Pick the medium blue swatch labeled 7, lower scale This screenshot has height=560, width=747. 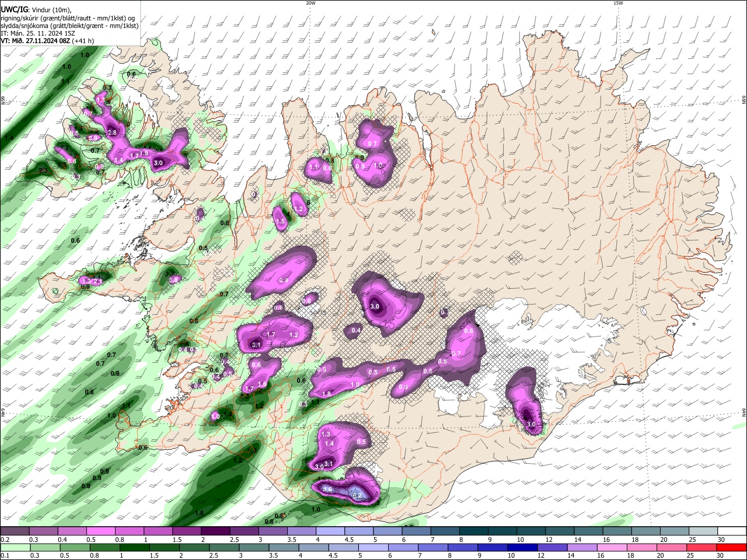pyautogui.click(x=433, y=547)
